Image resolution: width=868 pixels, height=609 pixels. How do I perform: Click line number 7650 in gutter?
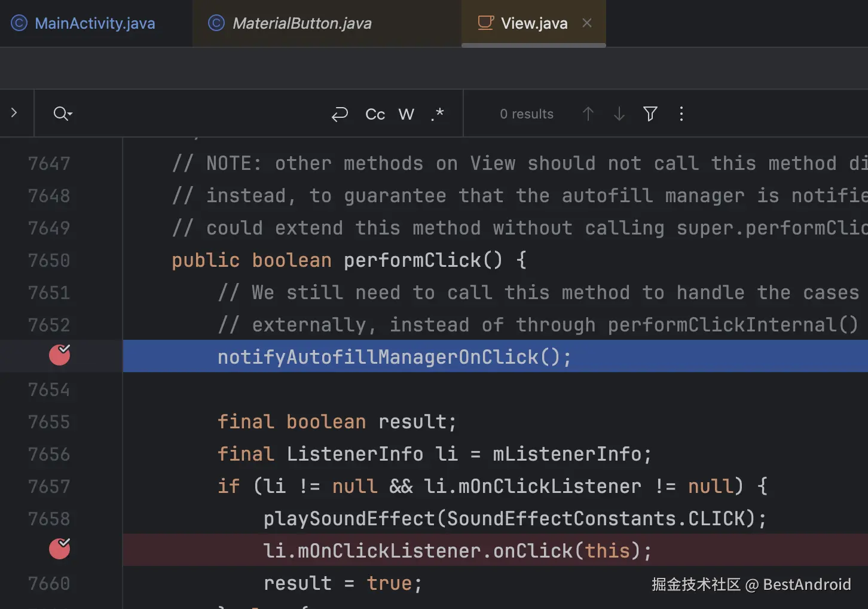49,260
